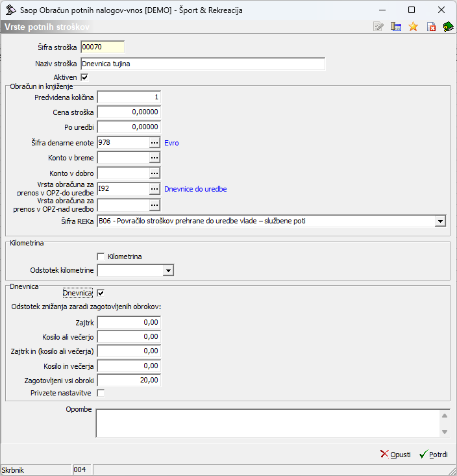Click the Konto v dobro input field
The height and width of the screenshot is (476, 457).
coord(123,173)
